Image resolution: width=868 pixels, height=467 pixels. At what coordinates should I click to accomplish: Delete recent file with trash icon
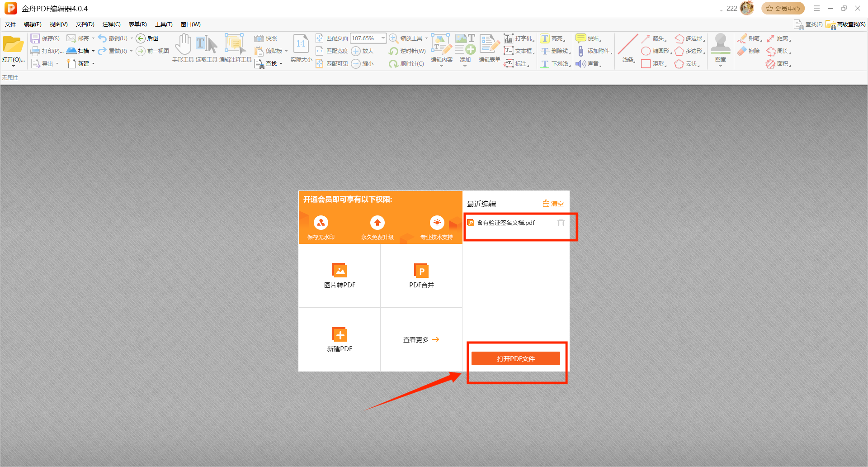coord(561,223)
